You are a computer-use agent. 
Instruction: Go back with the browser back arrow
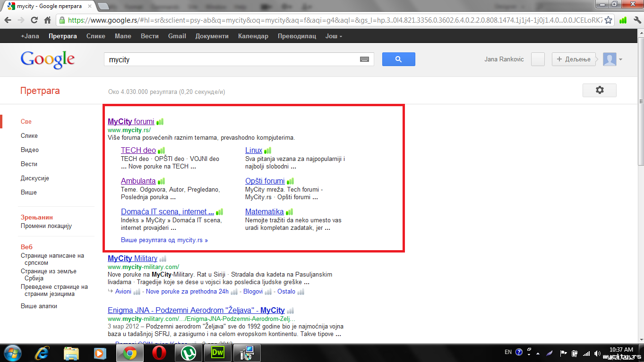pyautogui.click(x=8, y=20)
